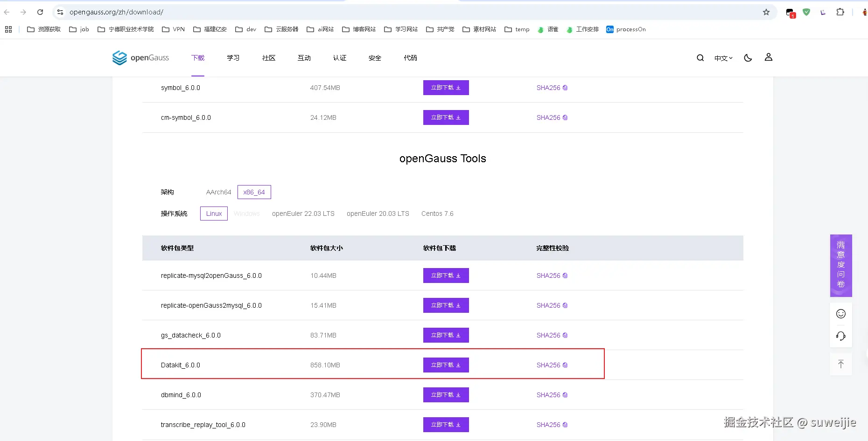Expand the 云服务器 bookmark folder
868x441 pixels.
point(281,29)
